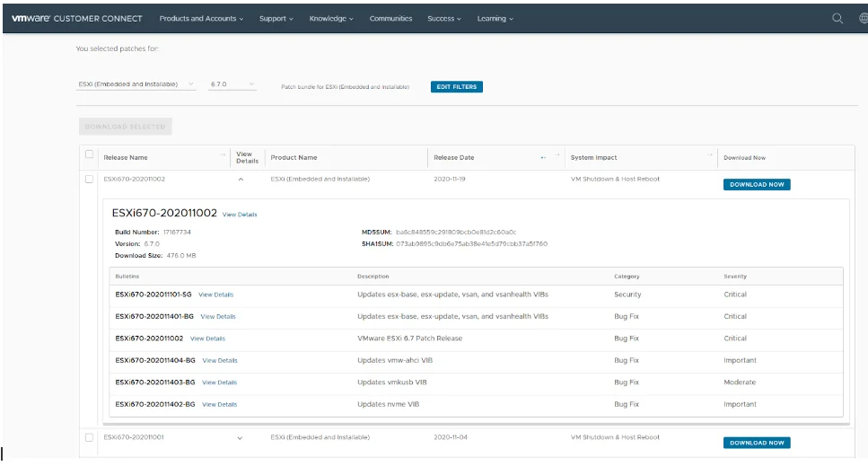Click build number 17167734
The image size is (868, 466).
[x=177, y=233]
